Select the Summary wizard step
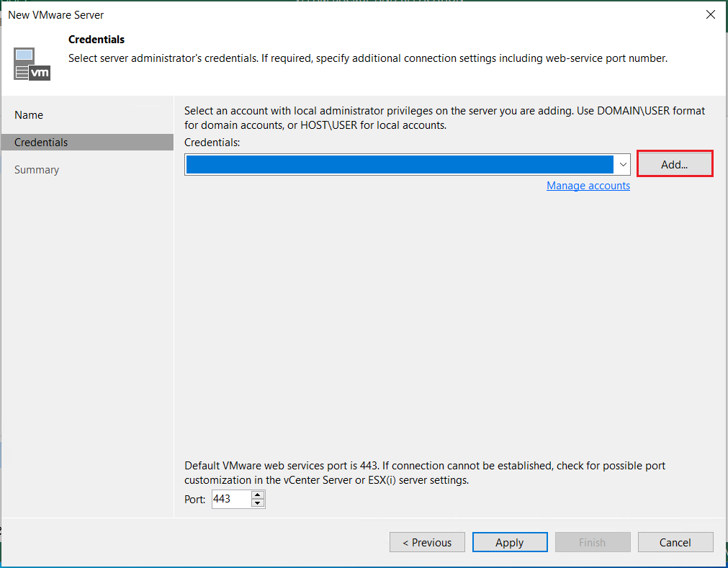728x568 pixels. coord(37,170)
